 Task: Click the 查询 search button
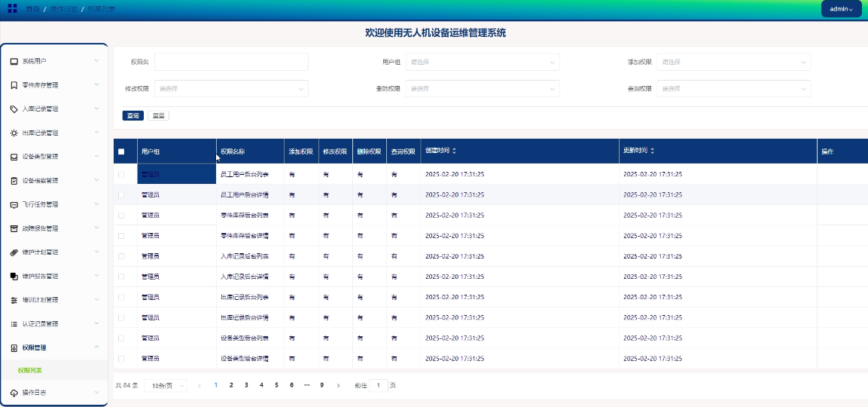(x=132, y=116)
